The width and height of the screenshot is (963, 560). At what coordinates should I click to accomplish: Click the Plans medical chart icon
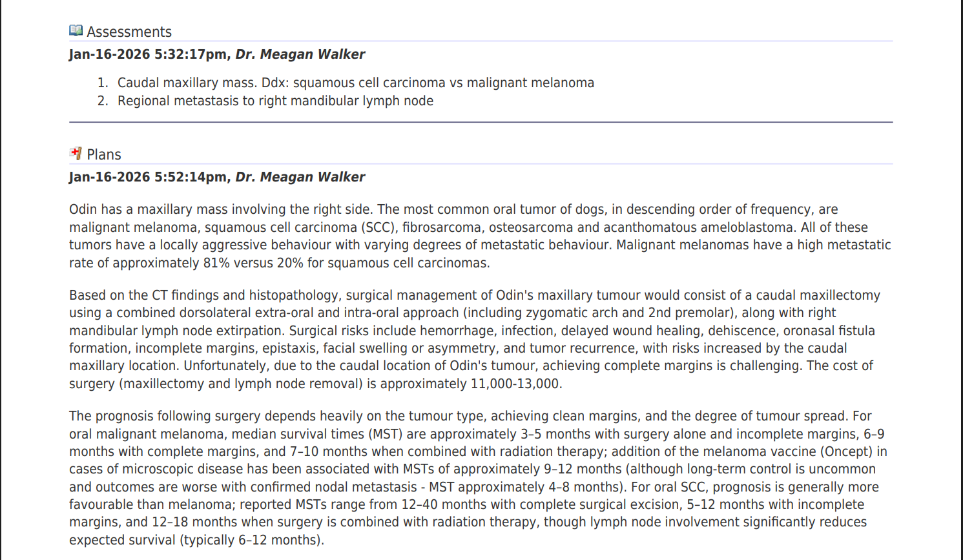pos(76,154)
